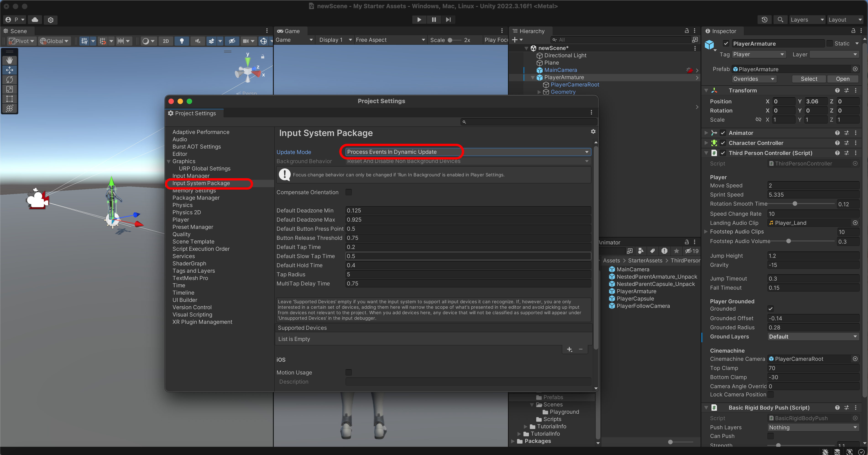Toggle scene lighting bulb icon

pos(182,41)
